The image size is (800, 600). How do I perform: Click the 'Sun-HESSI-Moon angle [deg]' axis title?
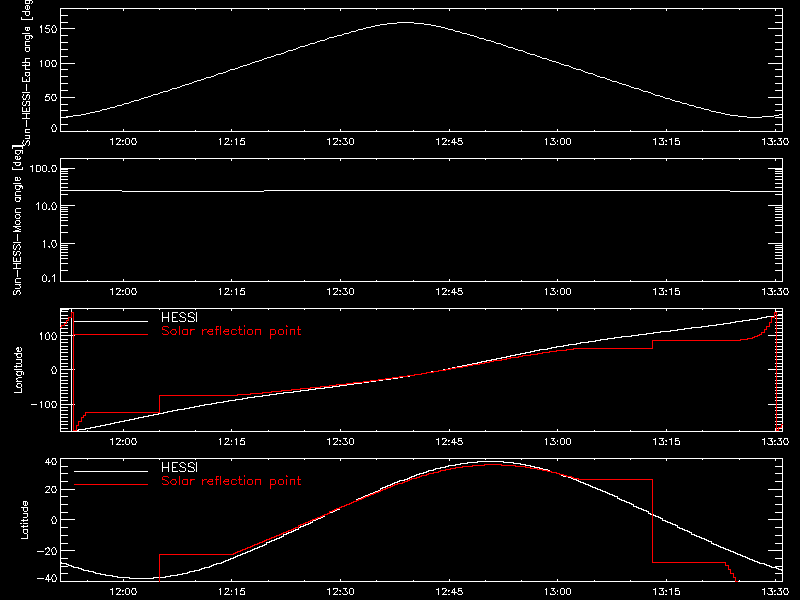(17, 220)
